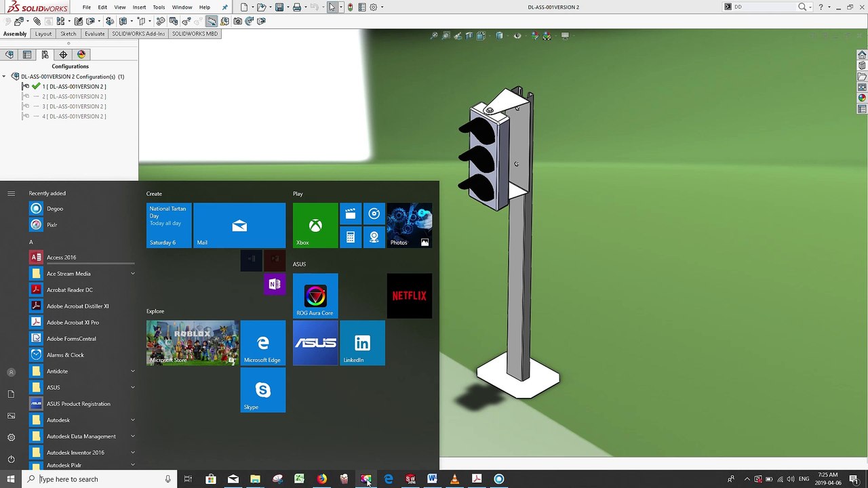Screen dimensions: 868x488
Task: Click Edit Appearance icon in view toolbar
Action: [x=535, y=36]
